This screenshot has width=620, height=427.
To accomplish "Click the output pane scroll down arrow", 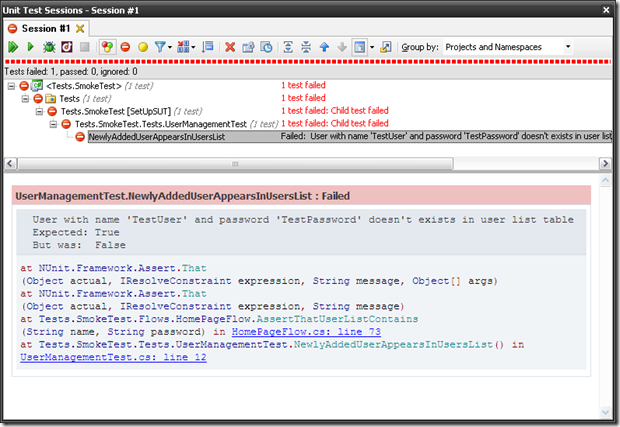I will point(605,412).
